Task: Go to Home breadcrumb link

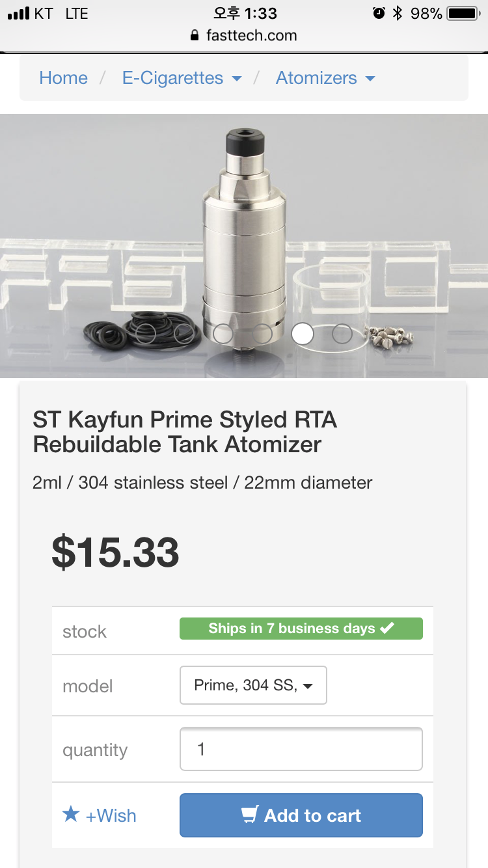Action: pyautogui.click(x=63, y=78)
